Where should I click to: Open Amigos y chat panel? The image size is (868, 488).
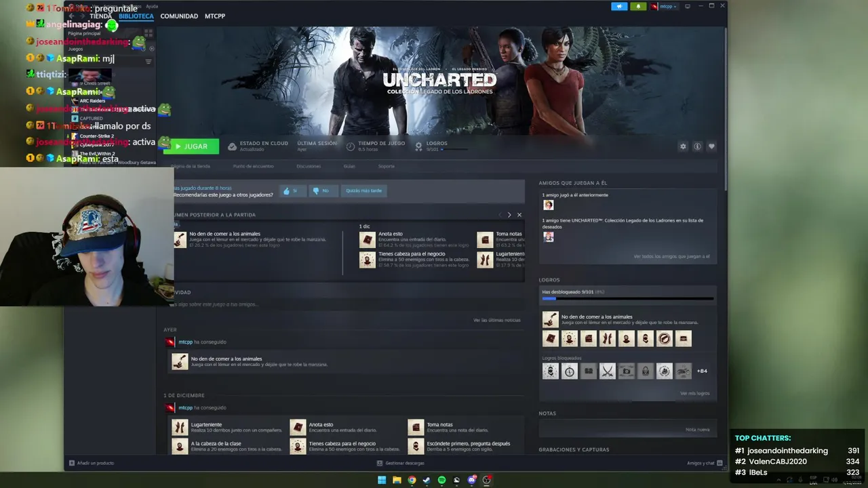pos(705,463)
